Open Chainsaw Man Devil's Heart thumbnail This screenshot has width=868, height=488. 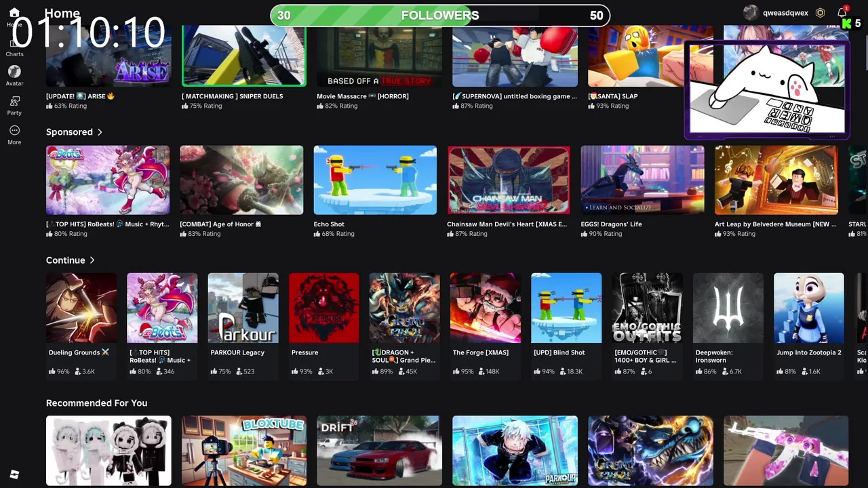509,180
